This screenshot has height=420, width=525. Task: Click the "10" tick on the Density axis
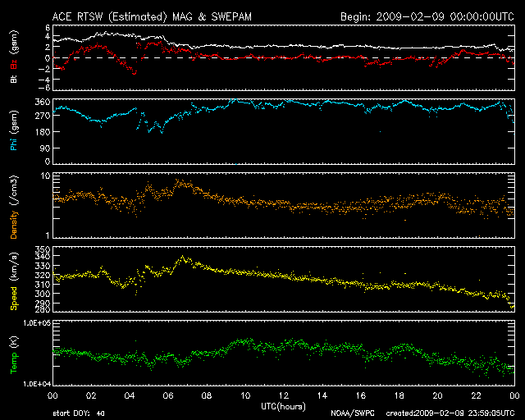click(46, 176)
